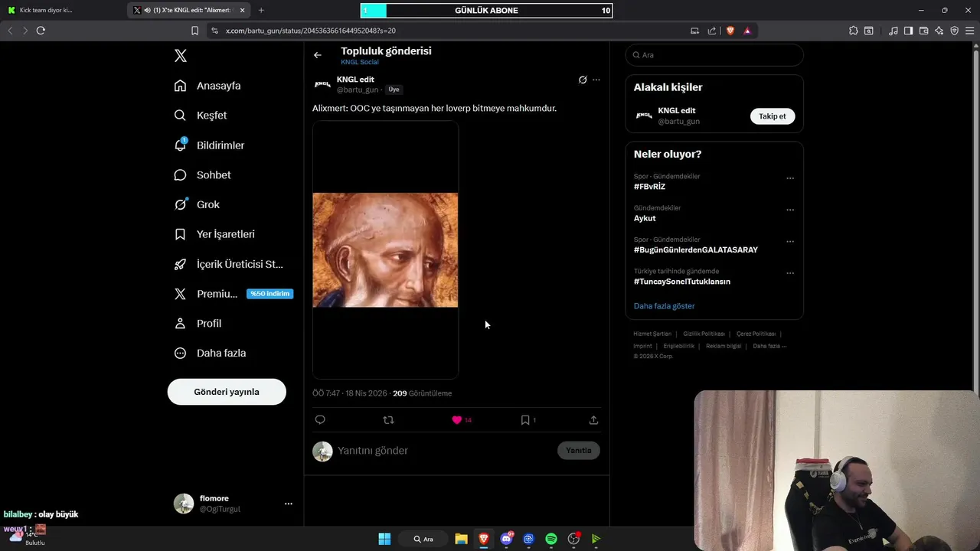
Task: Reload the page
Action: tap(41, 31)
